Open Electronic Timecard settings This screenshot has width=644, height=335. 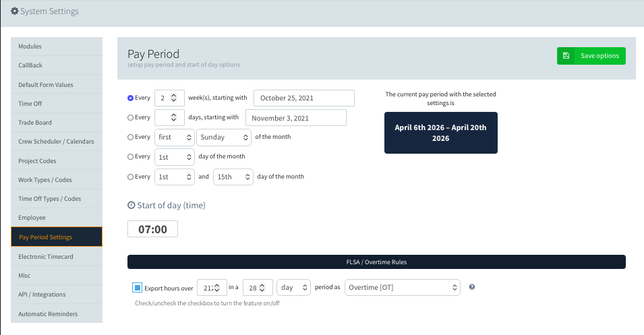point(57,257)
